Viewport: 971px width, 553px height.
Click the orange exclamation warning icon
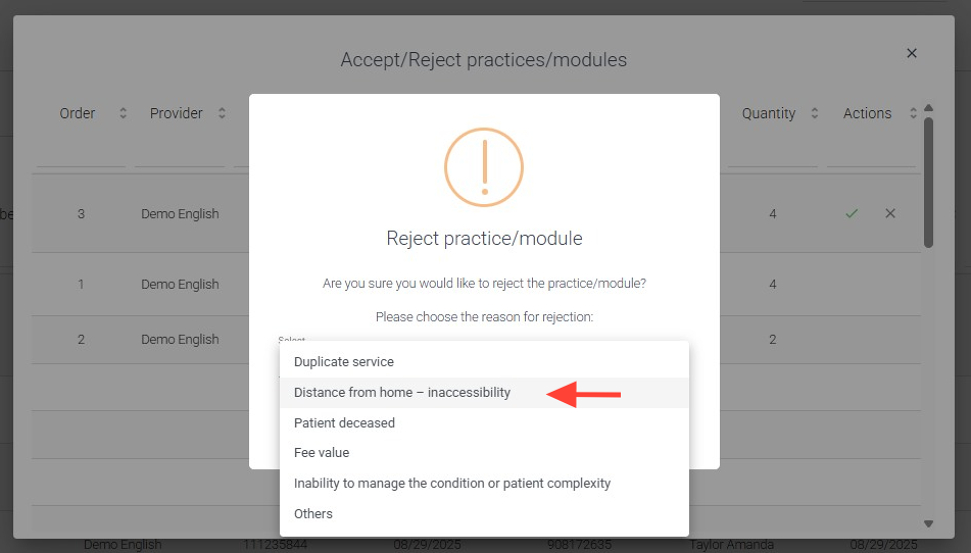click(x=484, y=167)
